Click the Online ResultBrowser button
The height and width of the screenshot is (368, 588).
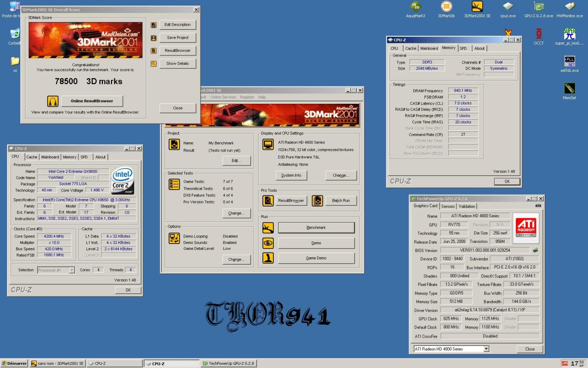tap(92, 101)
